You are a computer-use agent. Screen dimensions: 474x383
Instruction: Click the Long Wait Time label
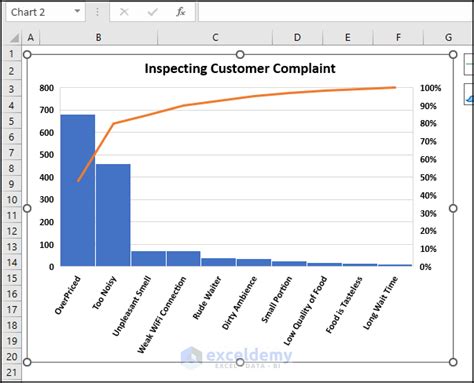[x=380, y=303]
